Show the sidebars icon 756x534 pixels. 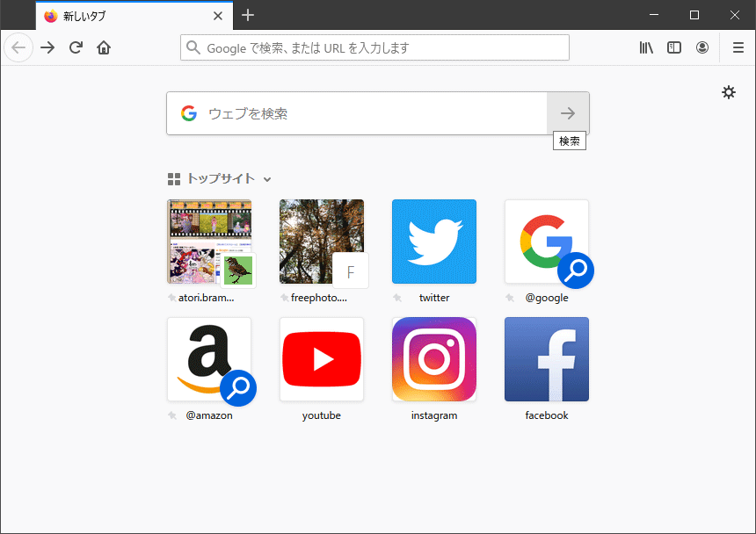pyautogui.click(x=674, y=47)
